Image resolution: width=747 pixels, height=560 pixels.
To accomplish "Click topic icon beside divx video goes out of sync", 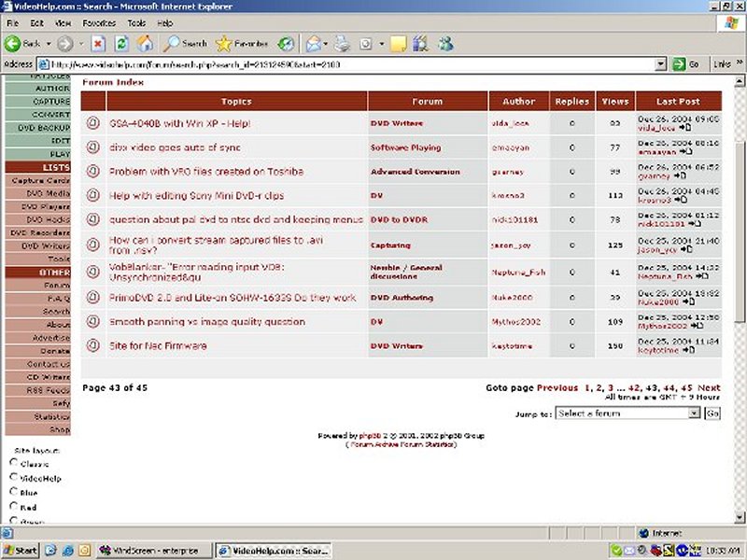I will pyautogui.click(x=92, y=147).
